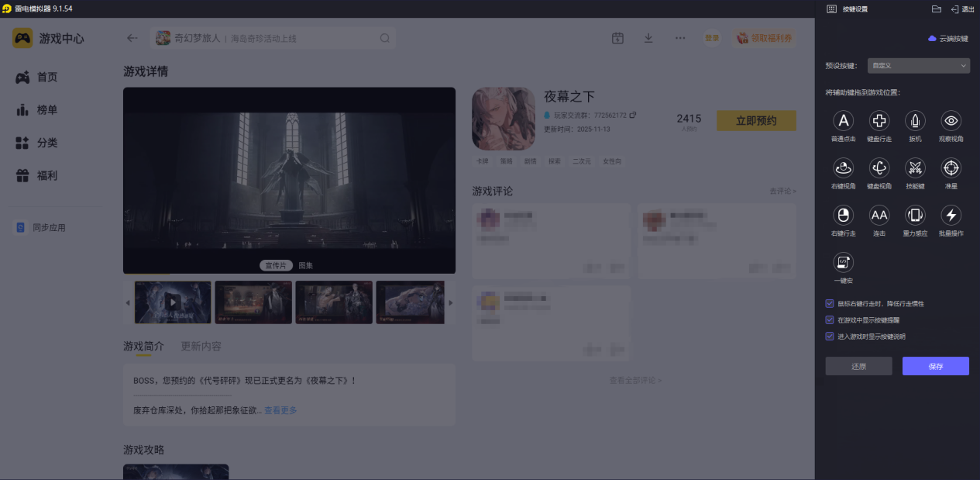The height and width of the screenshot is (480, 980).
Task: Click the 策略 game tag
Action: [507, 161]
